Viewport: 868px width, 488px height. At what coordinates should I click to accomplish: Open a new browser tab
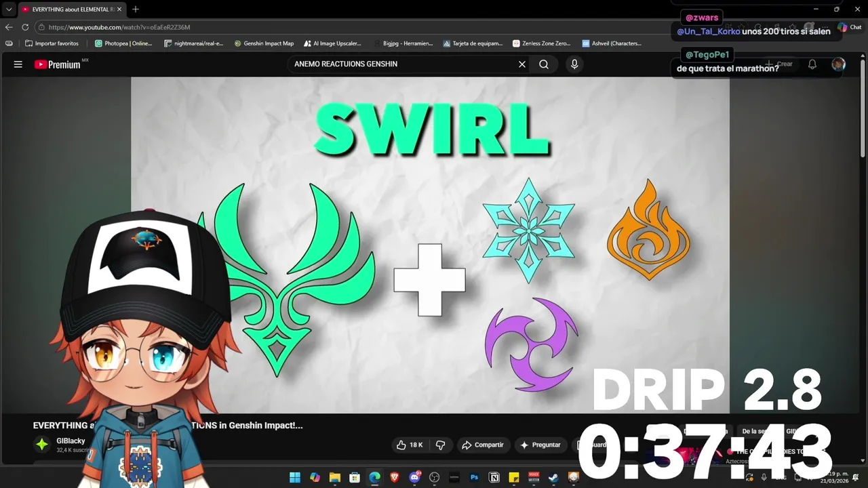click(x=136, y=9)
